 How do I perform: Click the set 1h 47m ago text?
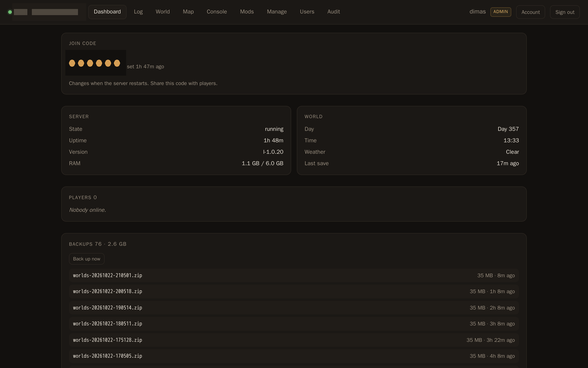pyautogui.click(x=145, y=67)
